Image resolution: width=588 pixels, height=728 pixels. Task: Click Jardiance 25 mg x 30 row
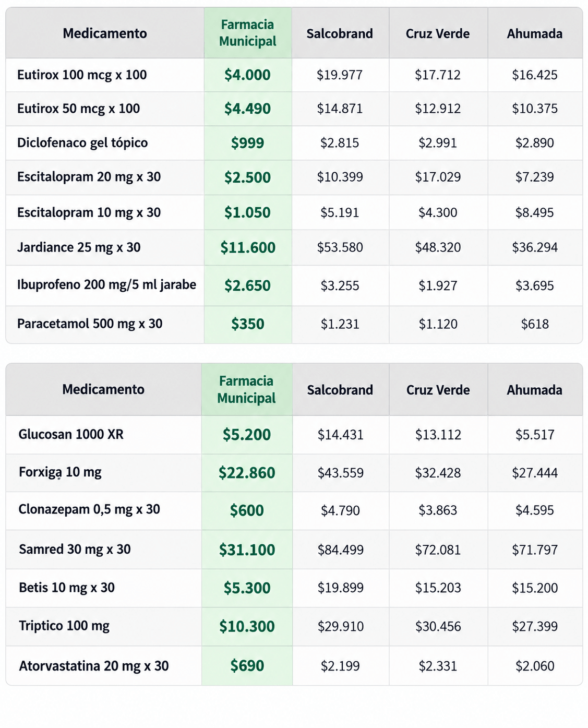pyautogui.click(x=294, y=247)
